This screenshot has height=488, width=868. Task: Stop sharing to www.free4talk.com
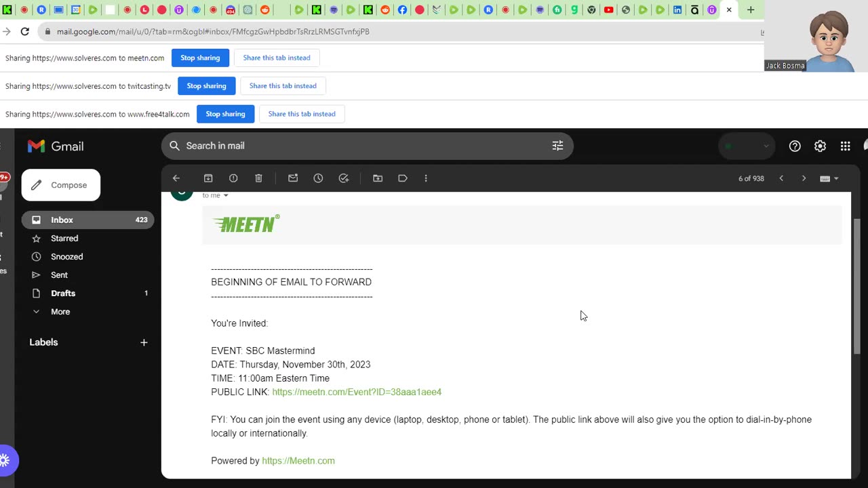[x=225, y=114]
